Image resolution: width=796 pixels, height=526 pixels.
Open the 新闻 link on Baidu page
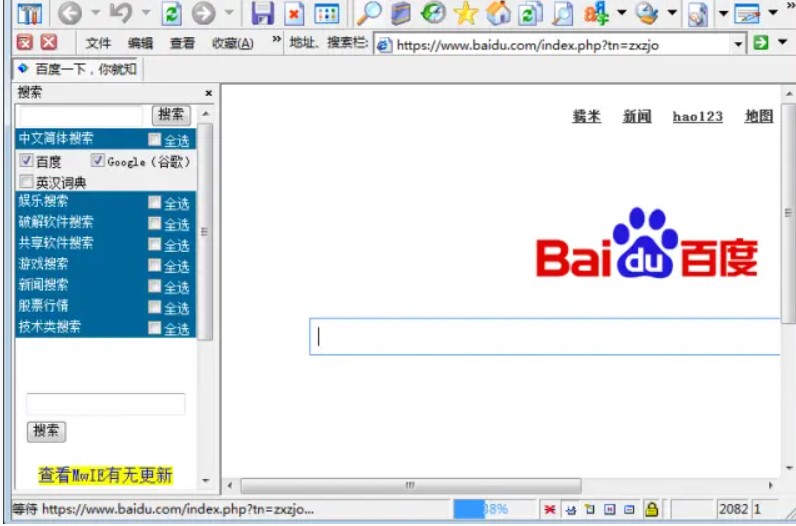[637, 116]
